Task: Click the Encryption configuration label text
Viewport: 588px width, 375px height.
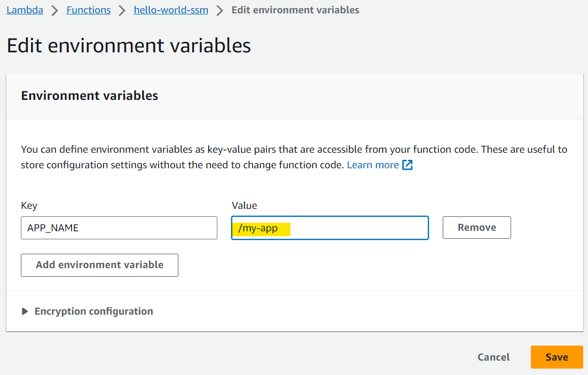Action: coord(94,311)
